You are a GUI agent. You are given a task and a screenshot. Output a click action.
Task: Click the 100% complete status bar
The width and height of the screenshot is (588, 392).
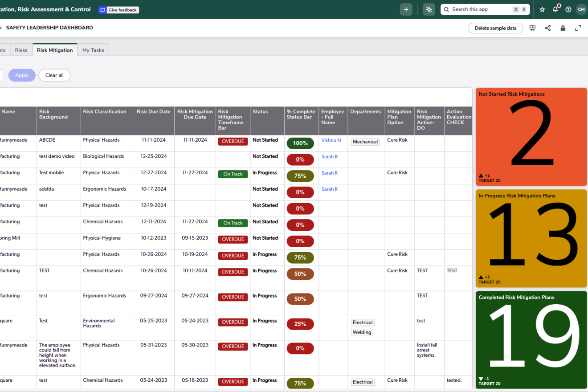point(300,143)
